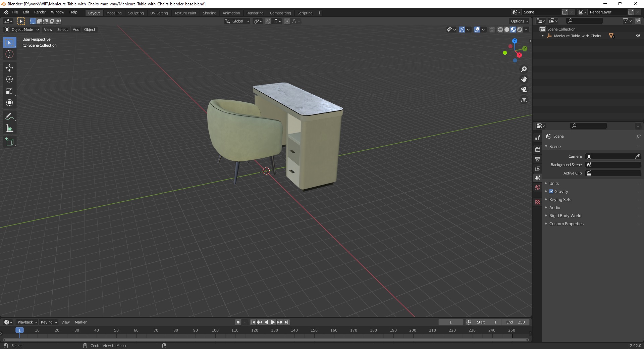Select the Measure ruler tool
The height and width of the screenshot is (349, 644).
9,129
